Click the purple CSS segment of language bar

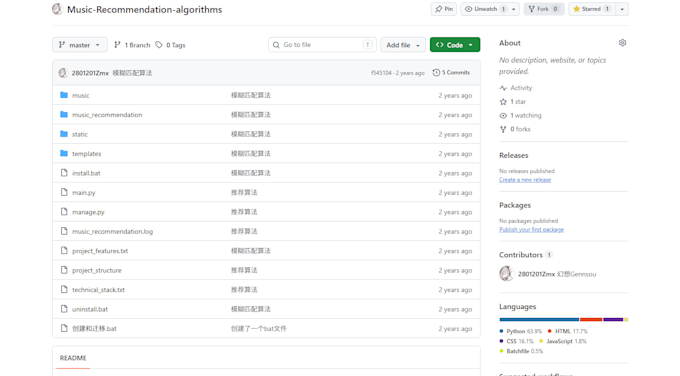(613, 320)
